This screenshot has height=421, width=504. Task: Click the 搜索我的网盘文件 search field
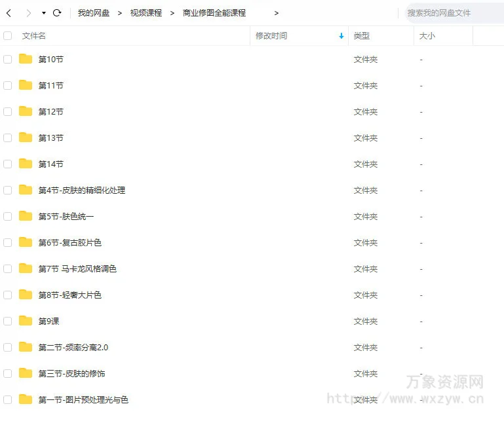pos(454,13)
